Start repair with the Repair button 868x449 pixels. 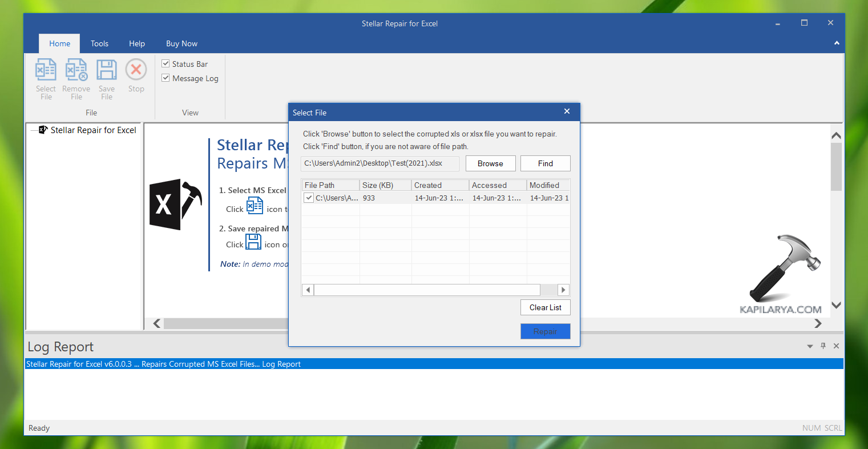tap(545, 331)
